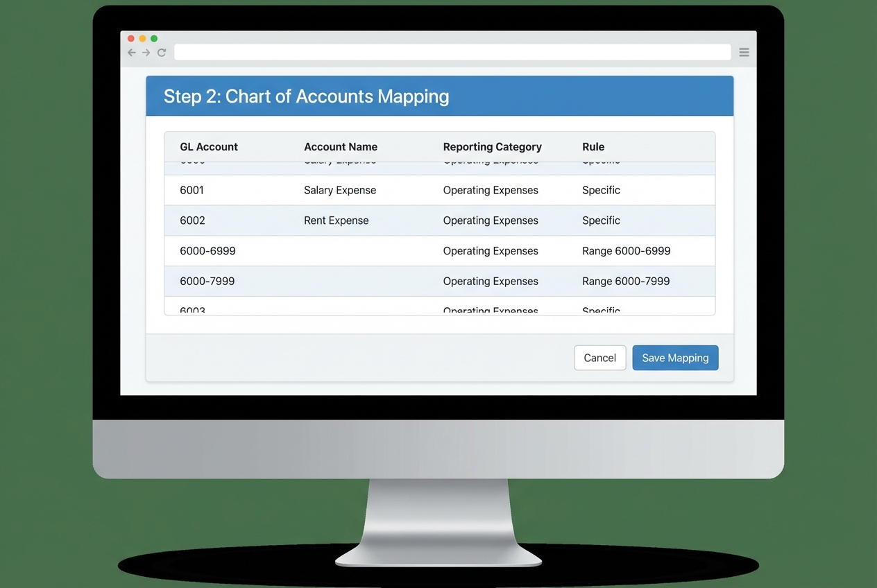The height and width of the screenshot is (588, 877).
Task: Open the Rule selector for account 6002
Action: point(601,220)
